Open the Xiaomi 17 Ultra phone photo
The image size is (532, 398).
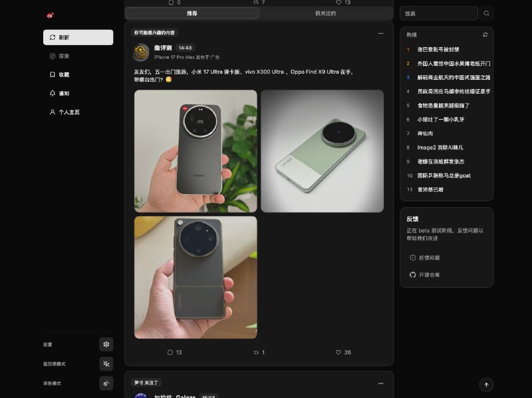click(x=196, y=151)
